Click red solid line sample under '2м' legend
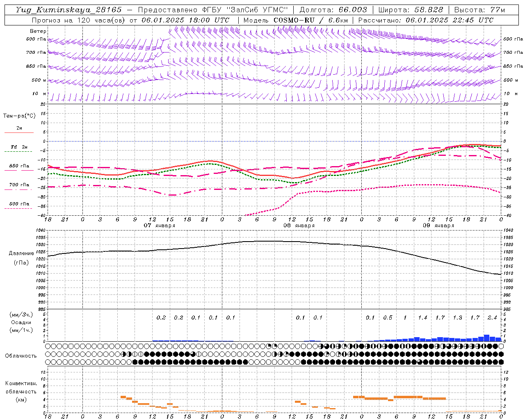 point(19,132)
